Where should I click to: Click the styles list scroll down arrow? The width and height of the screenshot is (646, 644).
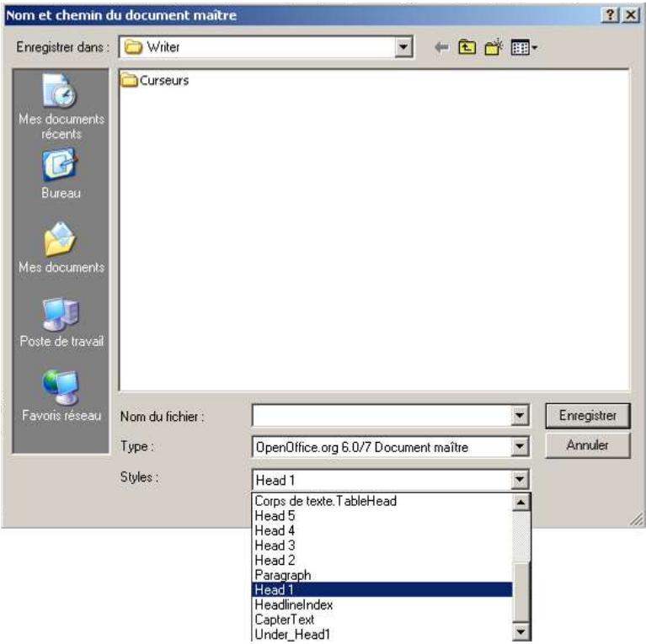pyautogui.click(x=521, y=631)
